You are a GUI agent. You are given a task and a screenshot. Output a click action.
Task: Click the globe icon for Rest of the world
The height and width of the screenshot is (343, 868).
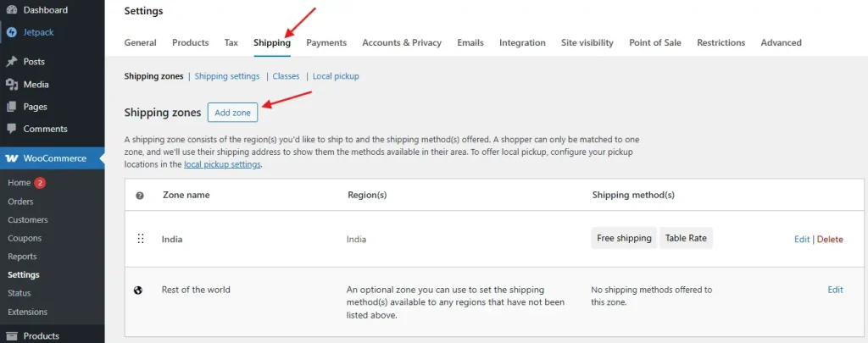coord(138,290)
